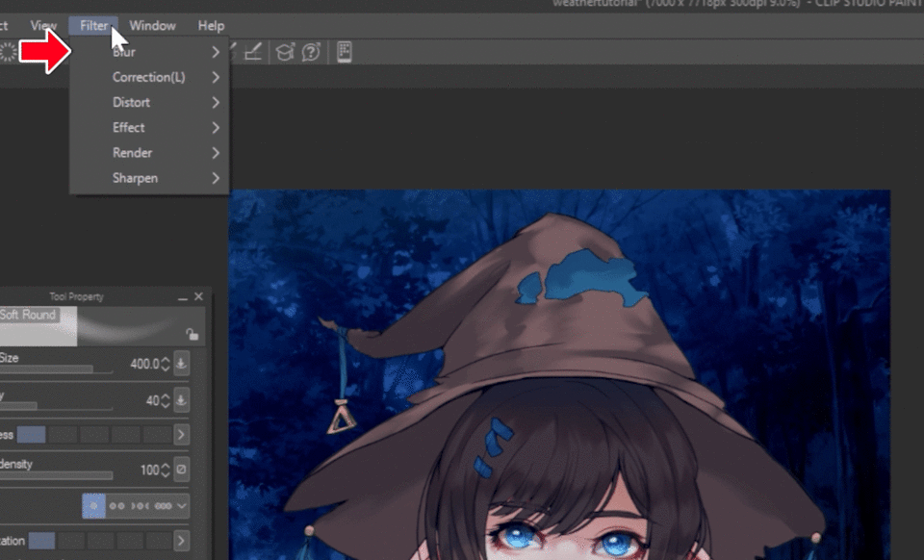Click the stepper beside value 40

166,400
